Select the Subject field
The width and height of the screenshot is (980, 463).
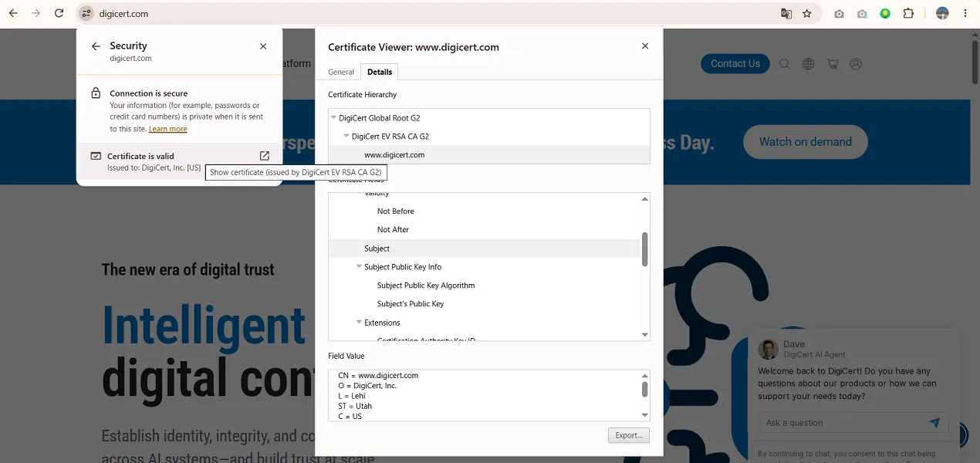click(485, 248)
